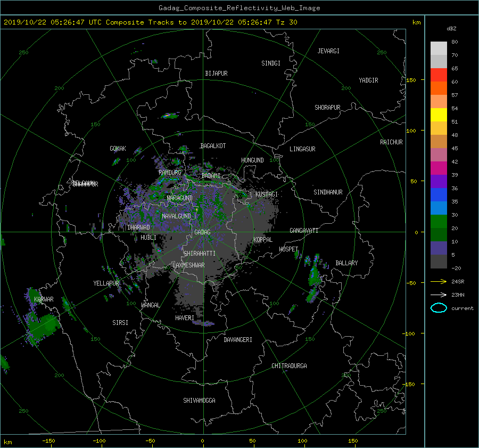Click the SINDHANUR city label

(328, 192)
